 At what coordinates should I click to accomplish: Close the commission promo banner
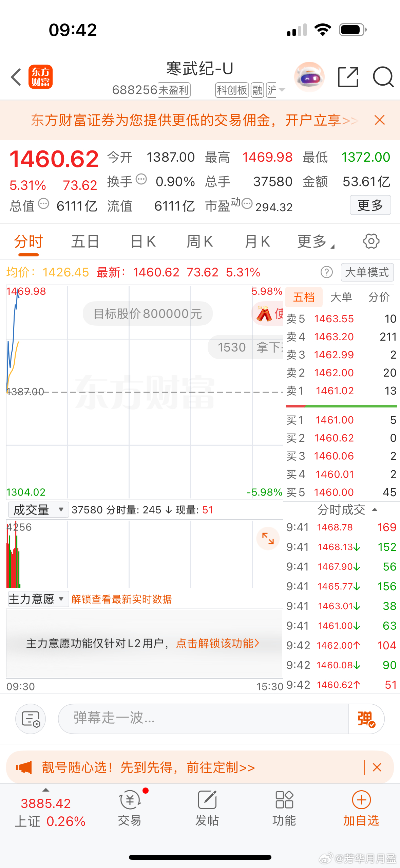click(x=380, y=120)
